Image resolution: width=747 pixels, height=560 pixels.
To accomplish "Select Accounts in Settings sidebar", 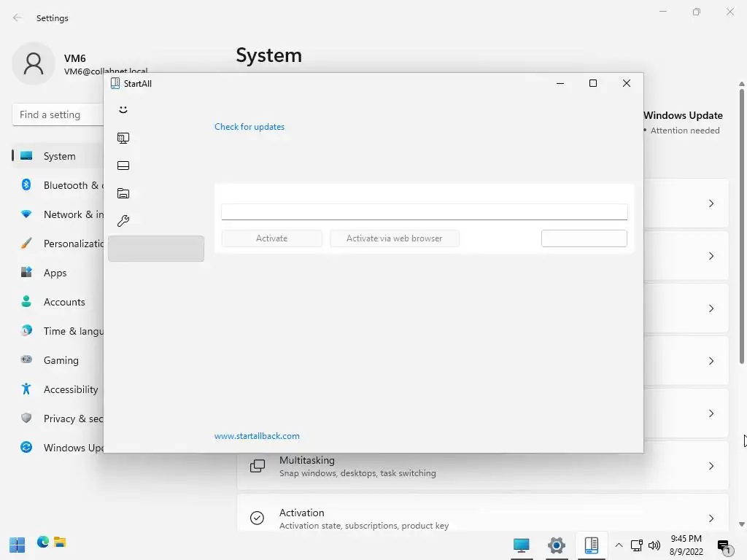I will point(58,302).
